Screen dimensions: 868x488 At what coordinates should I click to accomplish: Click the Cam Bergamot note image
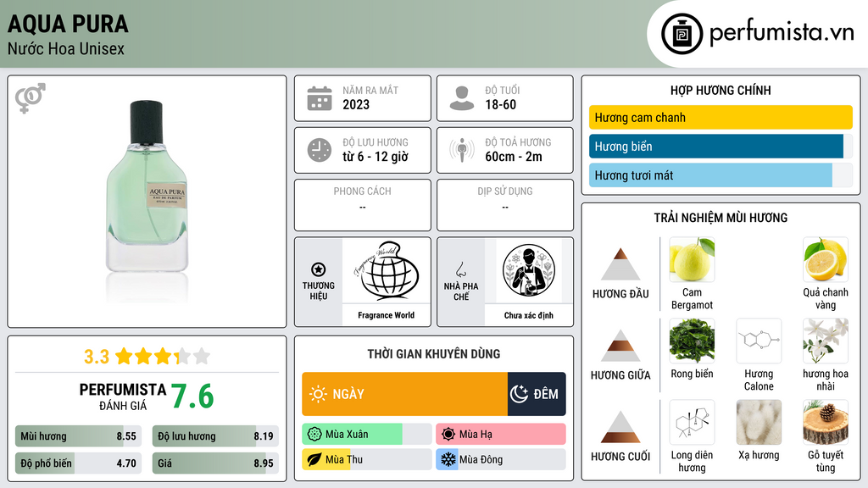[x=692, y=259]
